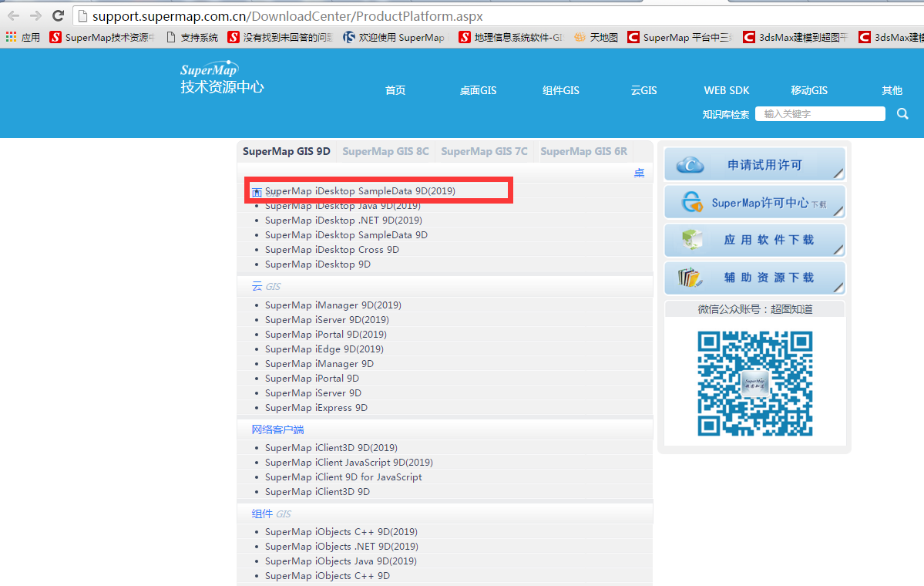The image size is (924, 586).
Task: Open the 组件GIS navigation item
Action: pyautogui.click(x=560, y=90)
